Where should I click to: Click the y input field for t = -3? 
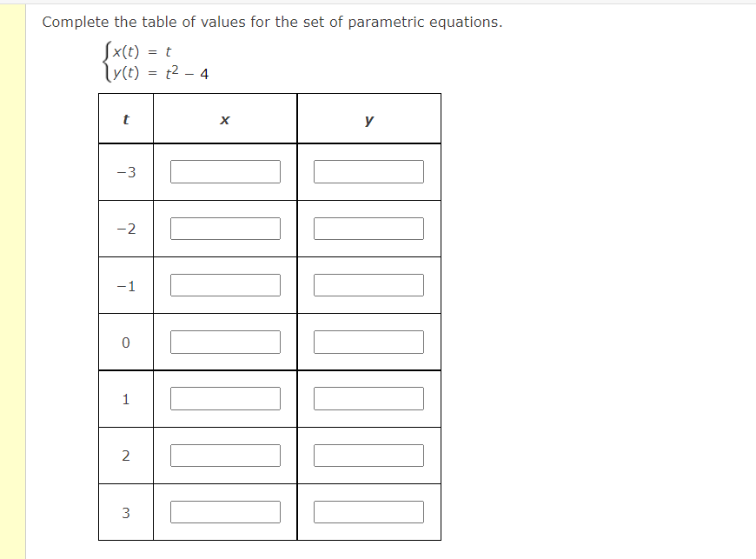pos(368,171)
